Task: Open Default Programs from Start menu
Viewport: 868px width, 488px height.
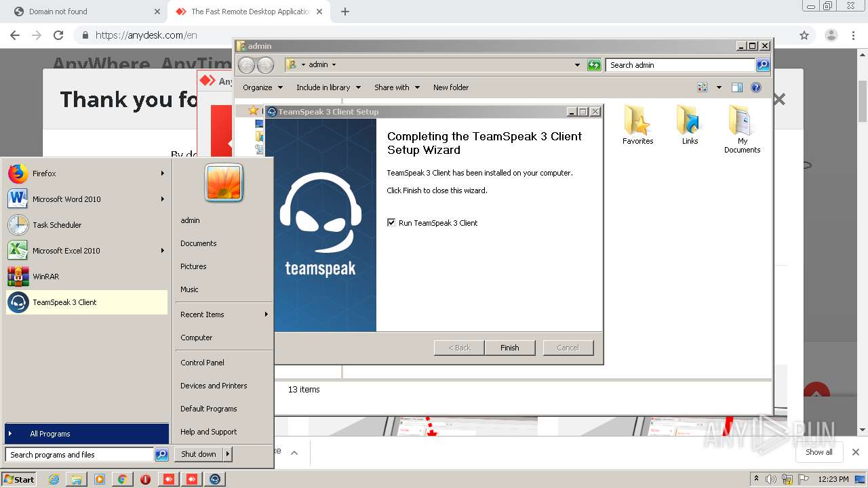Action: [x=208, y=409]
